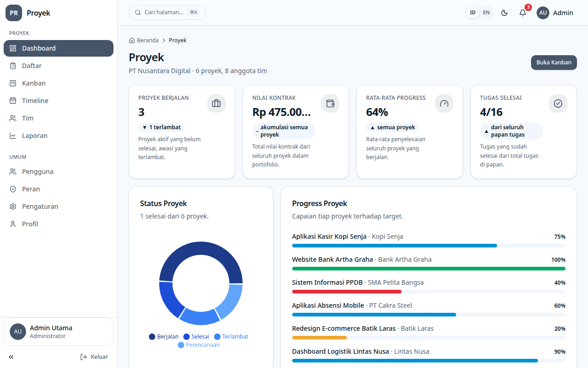The image size is (588, 368).
Task: Click the Aplikasi Absensi Mobile progress bar
Action: pyautogui.click(x=429, y=315)
